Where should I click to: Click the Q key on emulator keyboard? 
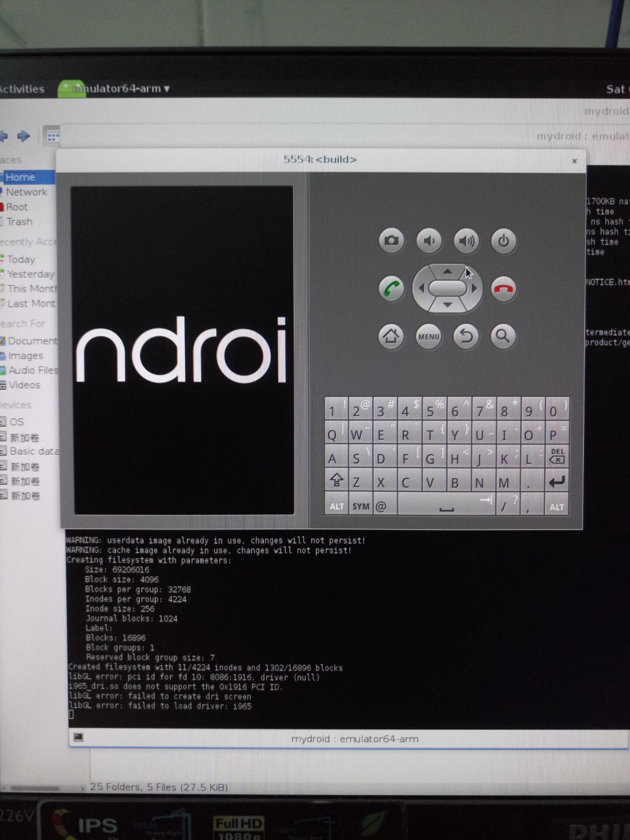[336, 433]
